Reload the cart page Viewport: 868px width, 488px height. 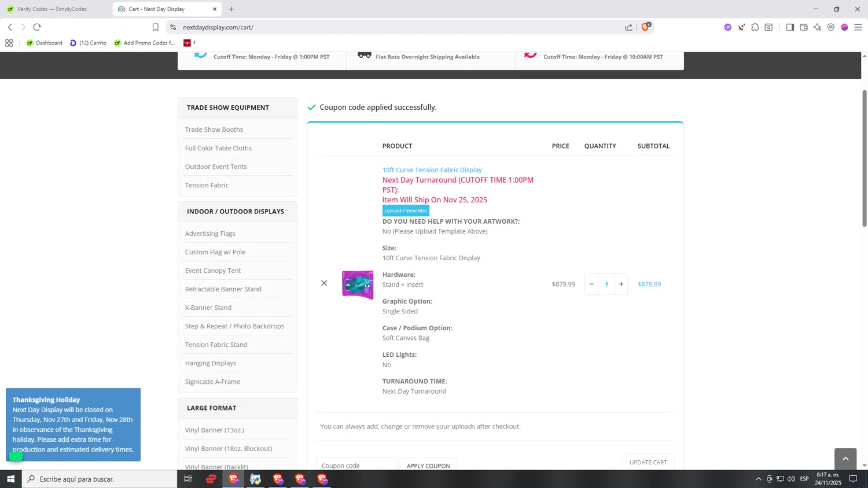(37, 27)
